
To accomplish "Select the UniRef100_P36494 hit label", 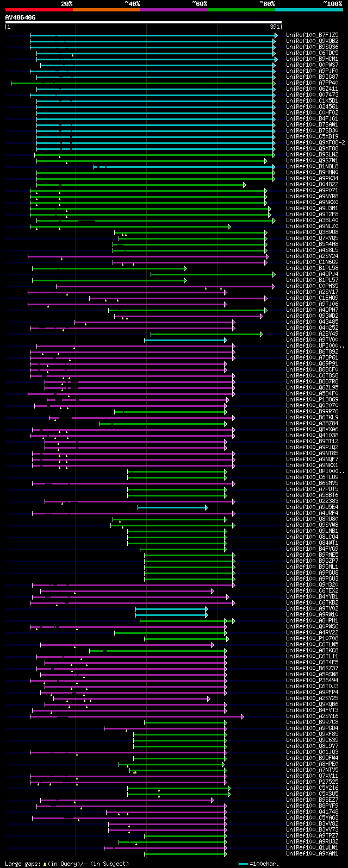I will click(312, 680).
